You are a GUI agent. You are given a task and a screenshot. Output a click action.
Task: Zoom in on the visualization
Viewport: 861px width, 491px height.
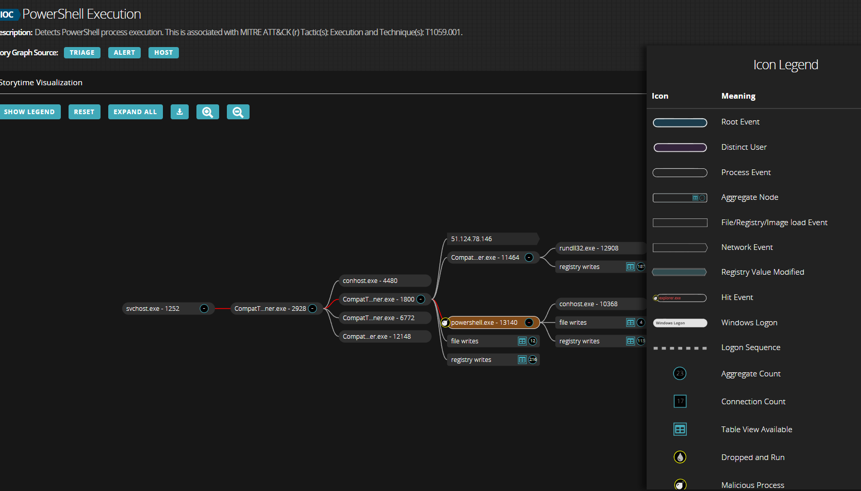pos(208,111)
